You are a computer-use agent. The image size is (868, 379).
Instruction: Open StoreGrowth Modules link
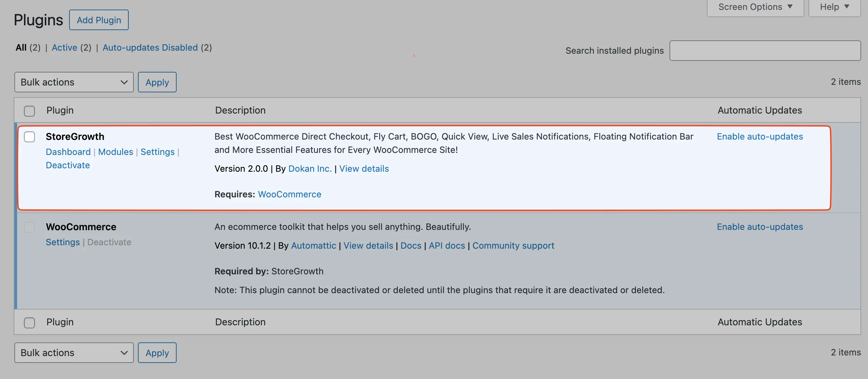116,152
